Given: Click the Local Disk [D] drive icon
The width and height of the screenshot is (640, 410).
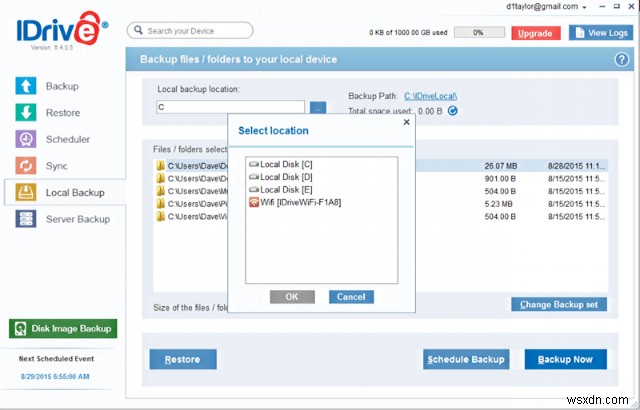Looking at the screenshot, I should (x=254, y=177).
